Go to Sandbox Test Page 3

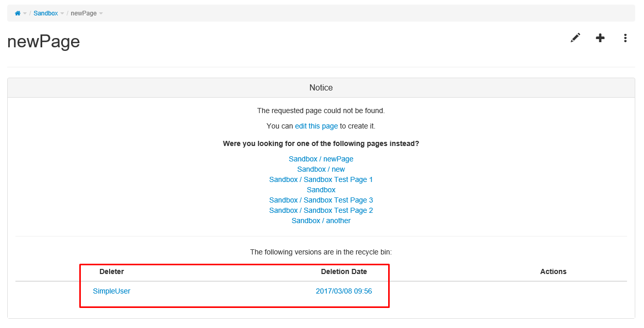(x=321, y=200)
